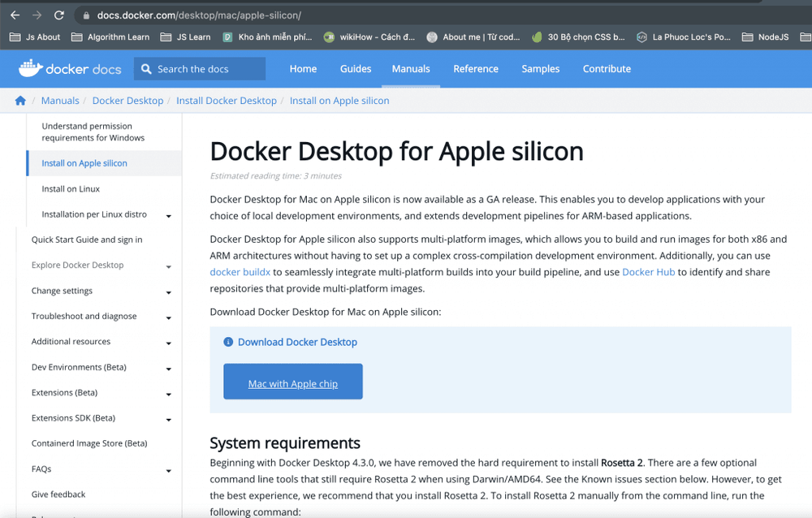
Task: Click the home icon in the breadcrumb trail
Action: (x=20, y=100)
